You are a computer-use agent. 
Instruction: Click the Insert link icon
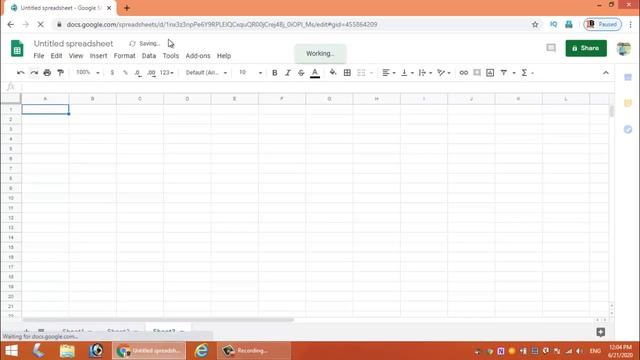(x=464, y=73)
